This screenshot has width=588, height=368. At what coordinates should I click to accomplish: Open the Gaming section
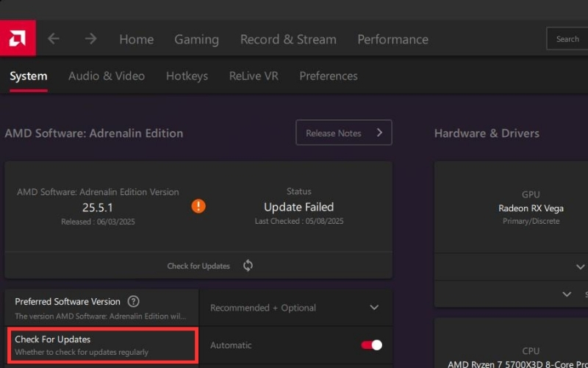coord(196,40)
